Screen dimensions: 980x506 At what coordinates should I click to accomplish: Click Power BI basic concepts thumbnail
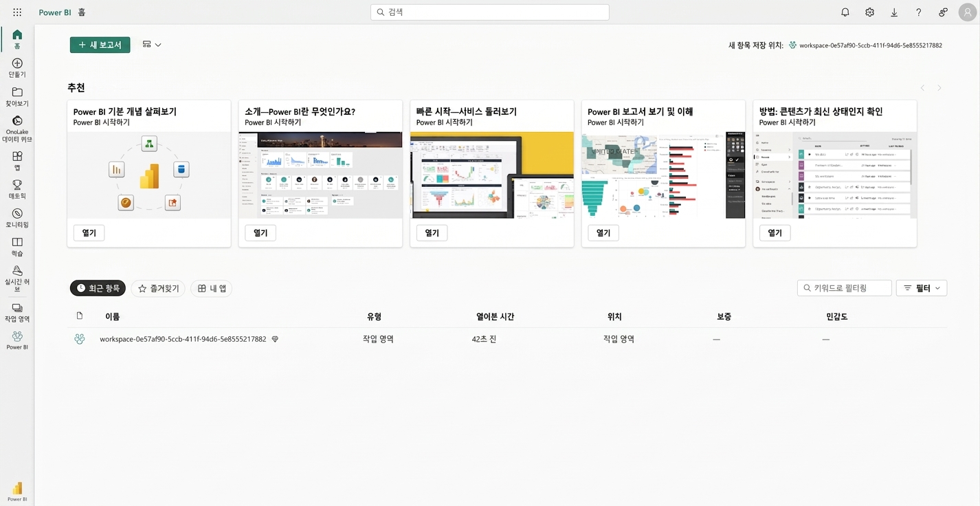coord(149,175)
